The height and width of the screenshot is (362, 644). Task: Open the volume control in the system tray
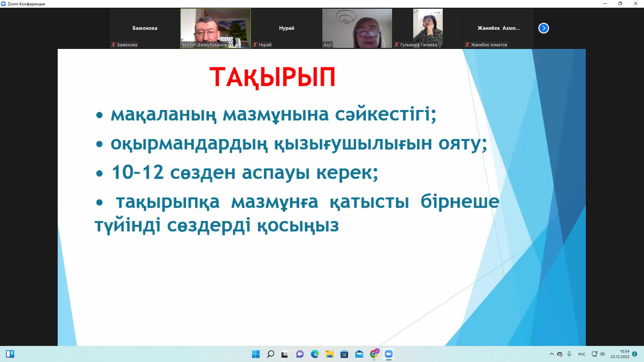pos(602,354)
